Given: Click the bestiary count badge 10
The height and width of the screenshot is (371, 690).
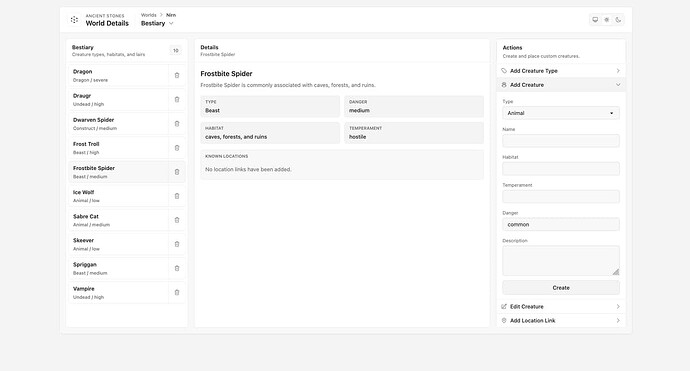Looking at the screenshot, I should point(176,51).
